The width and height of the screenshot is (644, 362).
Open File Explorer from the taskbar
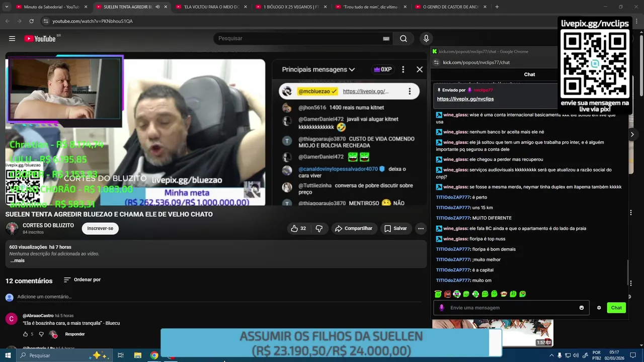point(137,355)
